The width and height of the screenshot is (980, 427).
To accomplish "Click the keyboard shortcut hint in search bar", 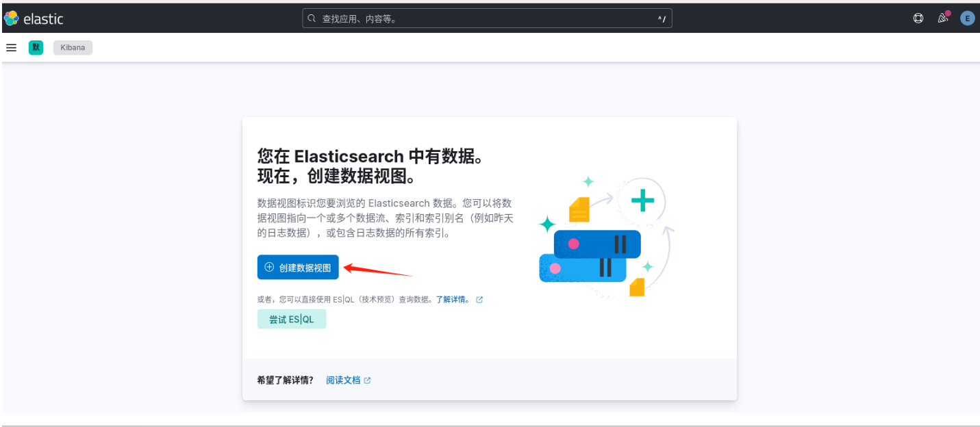I will (662, 19).
